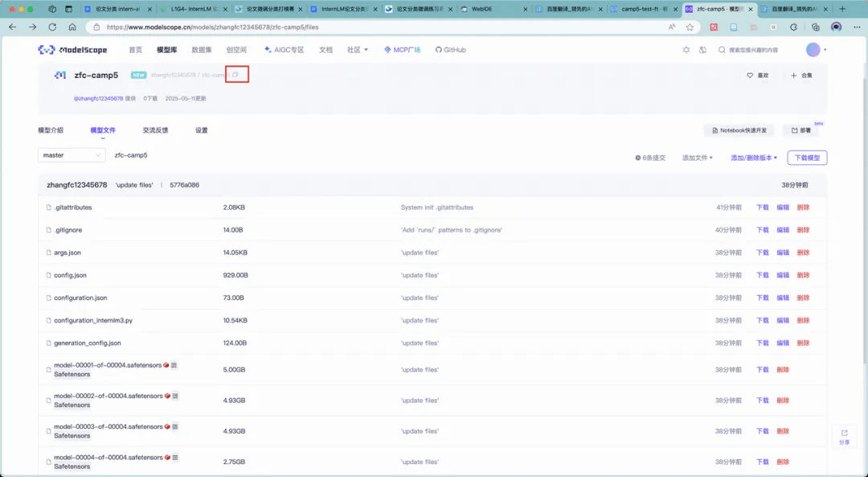Screen dimensions: 868x477
Task: Click the 部署 deploy button
Action: [x=800, y=131]
